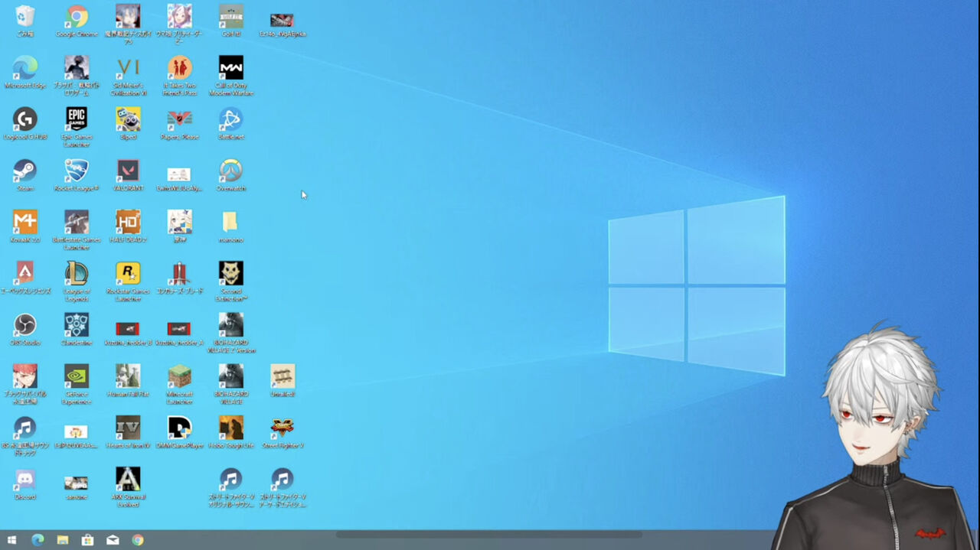Launch the Minecraft Launcher shortcut
Screen dimensions: 980x550
[x=179, y=376]
